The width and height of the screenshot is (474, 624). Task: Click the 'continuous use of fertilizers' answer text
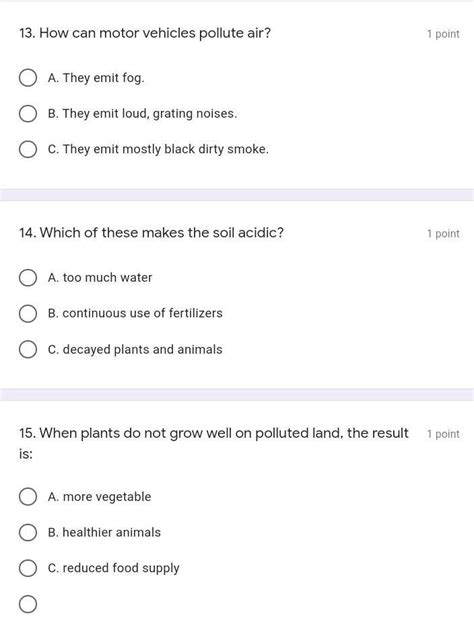coord(142,313)
